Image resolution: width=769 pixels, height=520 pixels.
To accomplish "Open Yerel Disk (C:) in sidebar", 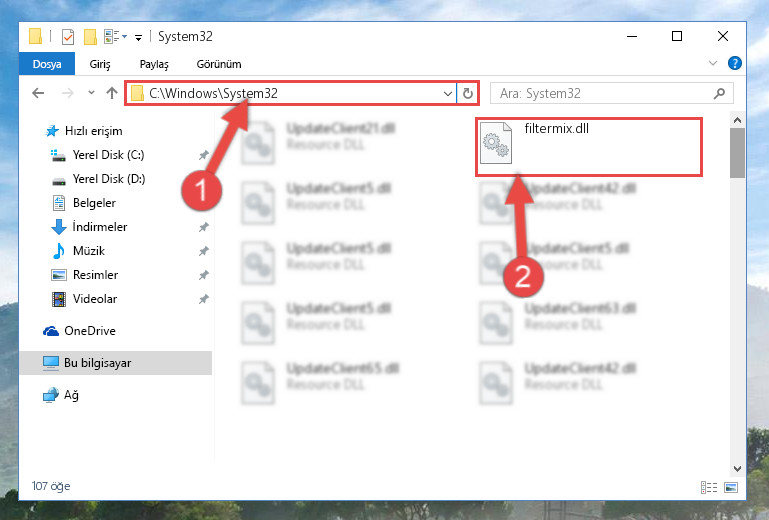I will 108,155.
